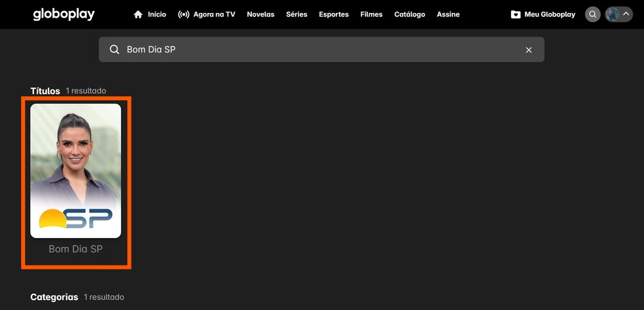
Task: Select Filmes in the top navigation
Action: coord(371,14)
